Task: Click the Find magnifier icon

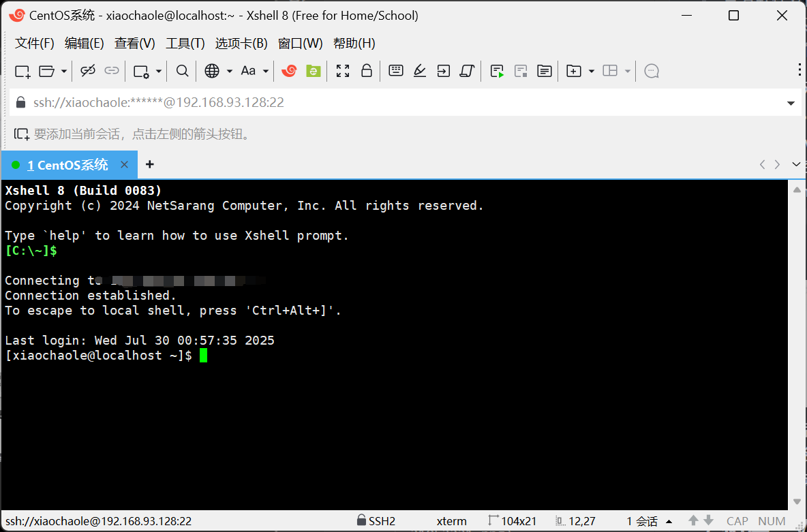Action: pos(182,71)
